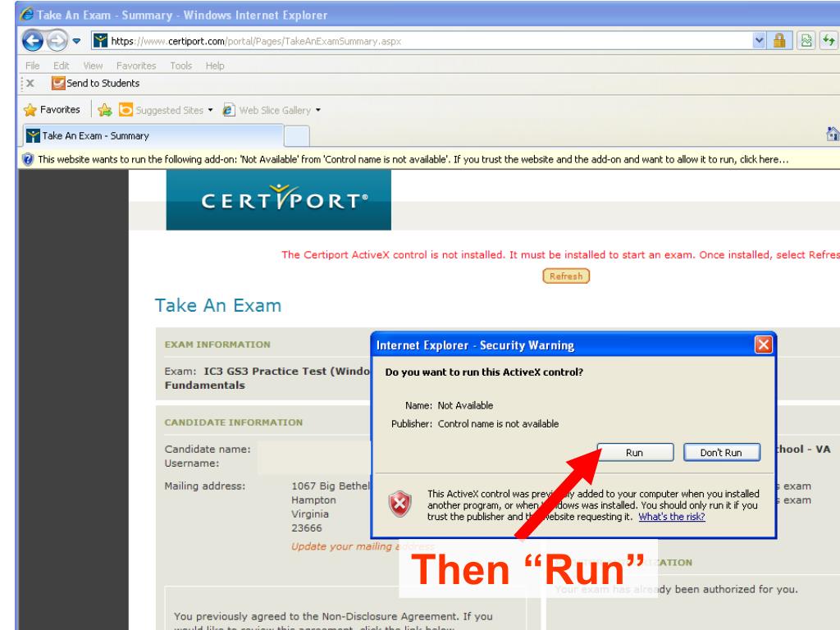Open the File menu

[33, 66]
